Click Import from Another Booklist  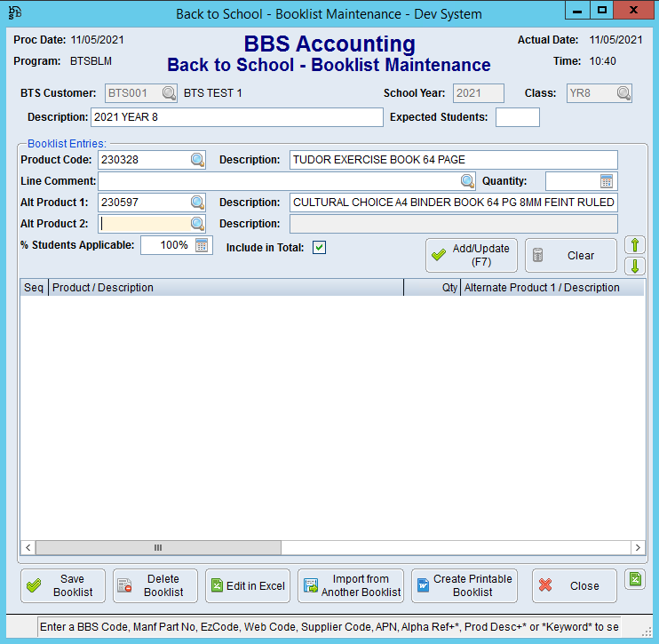[x=351, y=586]
